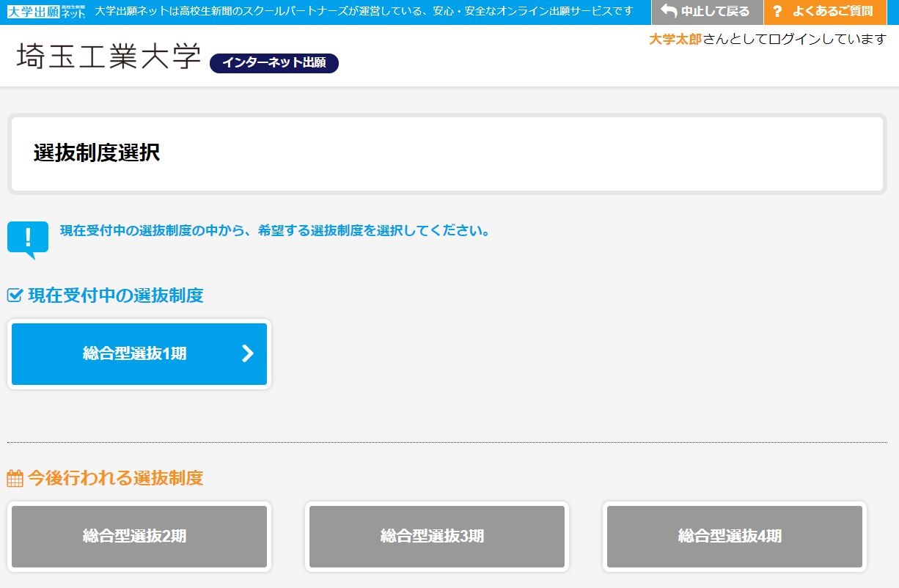Select the 総合型選抜1期 button

tap(139, 354)
